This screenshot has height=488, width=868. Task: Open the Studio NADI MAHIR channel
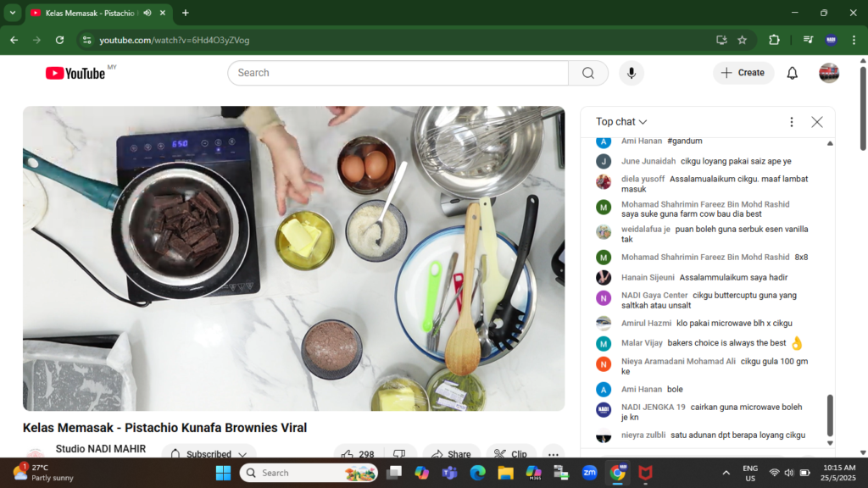101,449
